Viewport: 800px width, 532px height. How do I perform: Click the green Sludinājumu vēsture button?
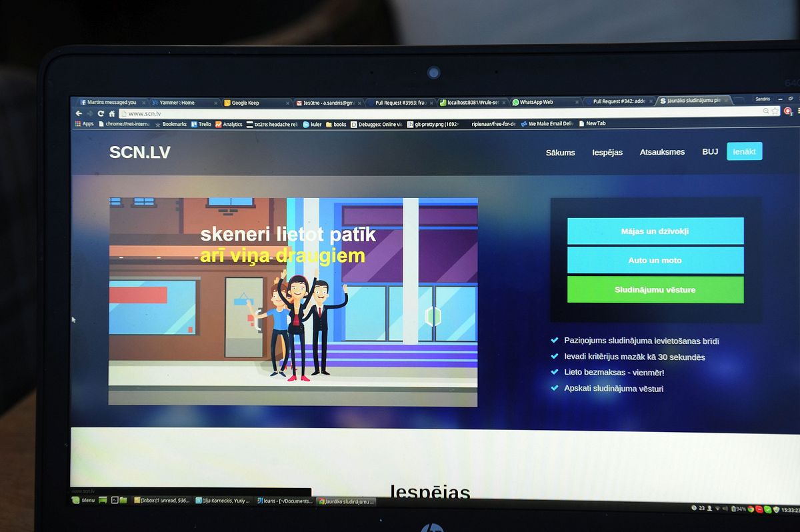tap(655, 290)
